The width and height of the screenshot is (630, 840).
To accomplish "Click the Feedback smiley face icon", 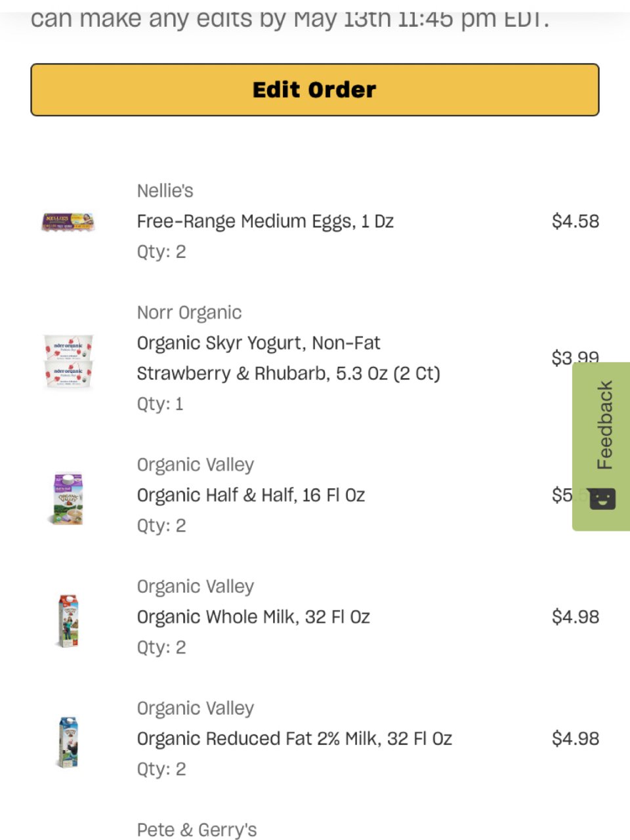I will pyautogui.click(x=602, y=499).
